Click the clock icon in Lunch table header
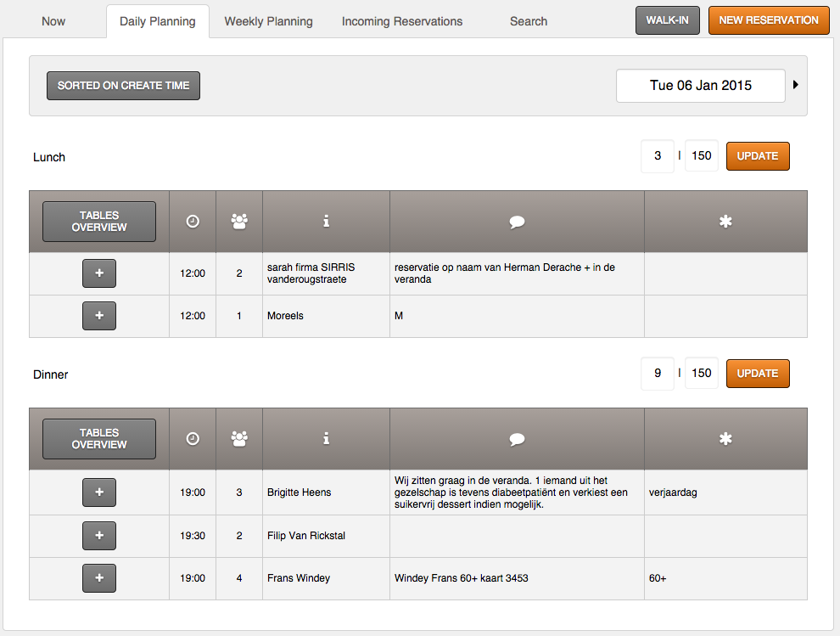This screenshot has width=840, height=636. coord(193,222)
